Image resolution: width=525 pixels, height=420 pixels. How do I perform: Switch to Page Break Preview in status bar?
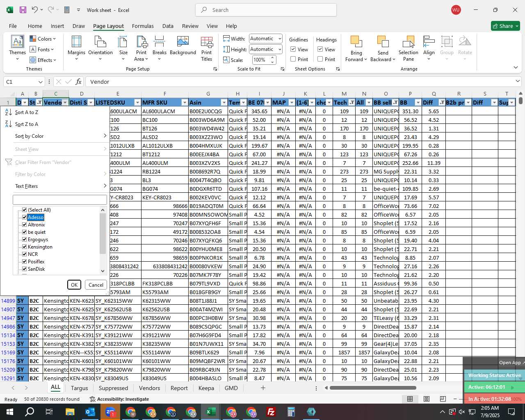click(x=443, y=399)
